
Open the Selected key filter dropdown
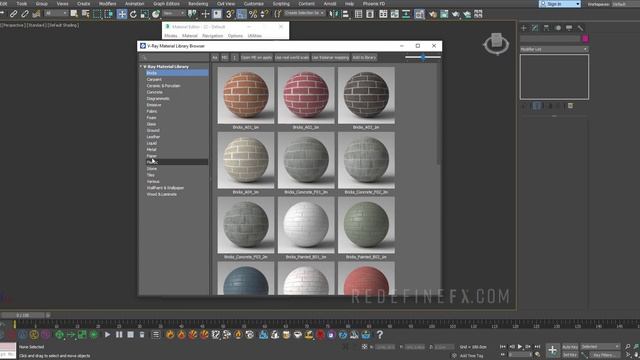(600, 347)
